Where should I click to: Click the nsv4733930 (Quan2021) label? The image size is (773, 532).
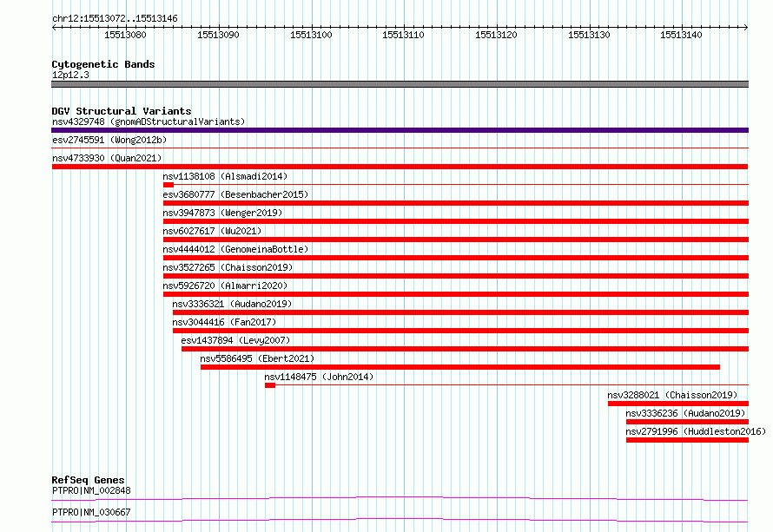pyautogui.click(x=107, y=158)
